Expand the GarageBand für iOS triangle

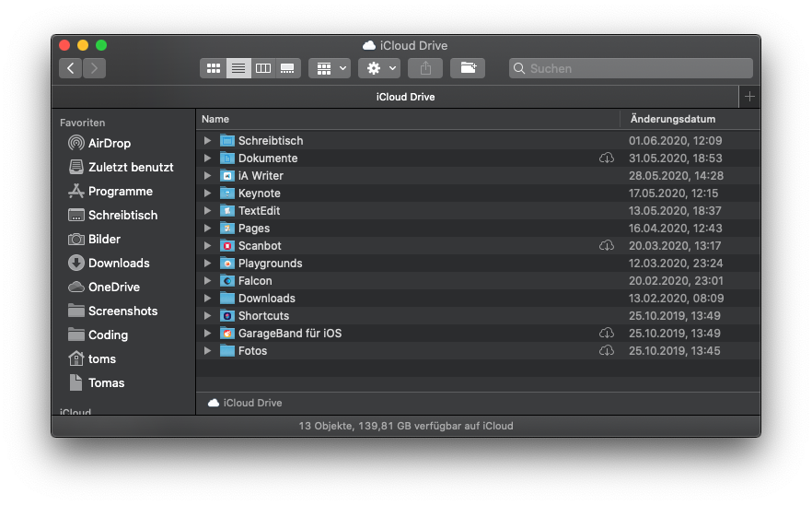(207, 334)
